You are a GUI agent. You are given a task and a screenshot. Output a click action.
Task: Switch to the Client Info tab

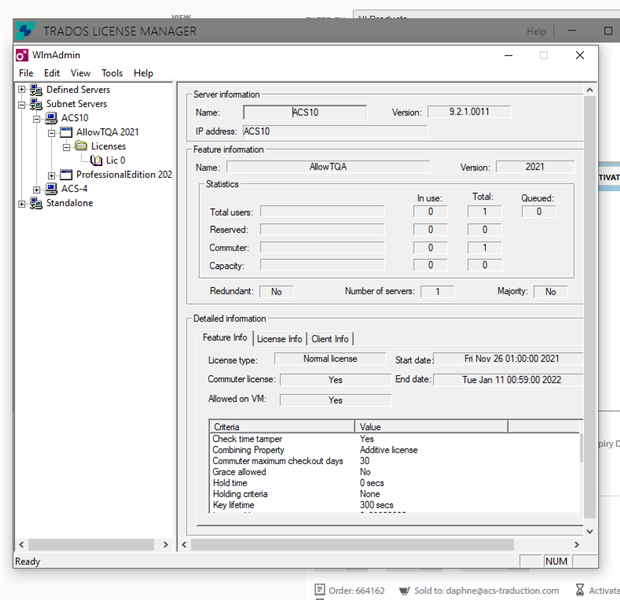coord(330,339)
